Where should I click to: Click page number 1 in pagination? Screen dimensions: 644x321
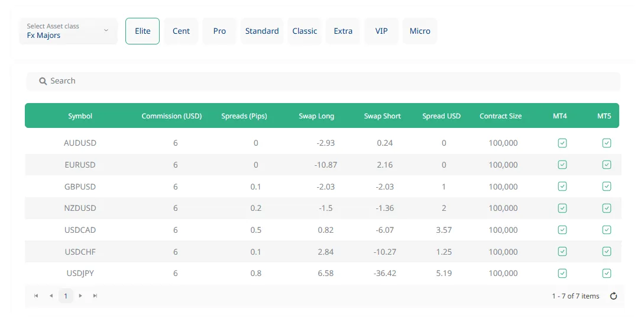pos(66,296)
